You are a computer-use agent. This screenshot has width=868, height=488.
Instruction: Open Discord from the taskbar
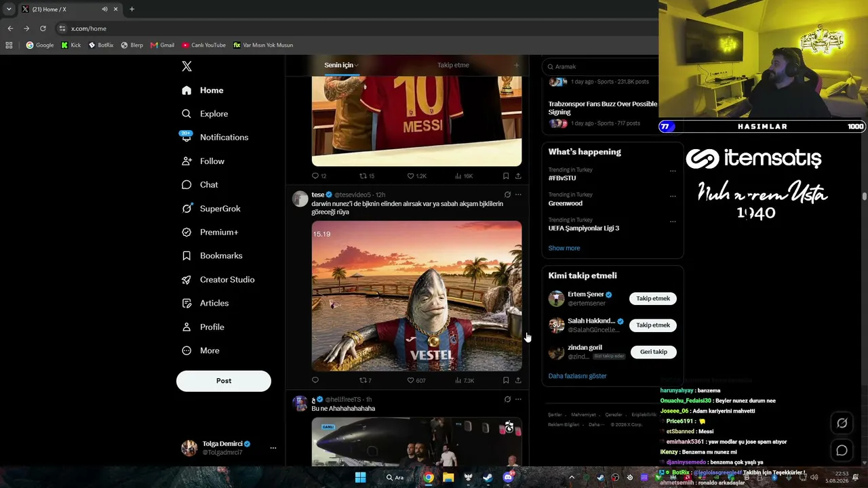(508, 477)
